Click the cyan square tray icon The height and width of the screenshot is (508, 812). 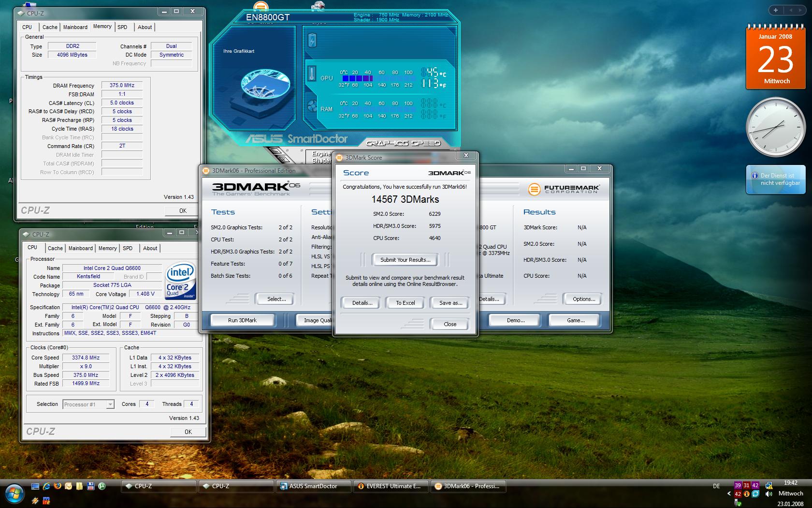pos(755,494)
